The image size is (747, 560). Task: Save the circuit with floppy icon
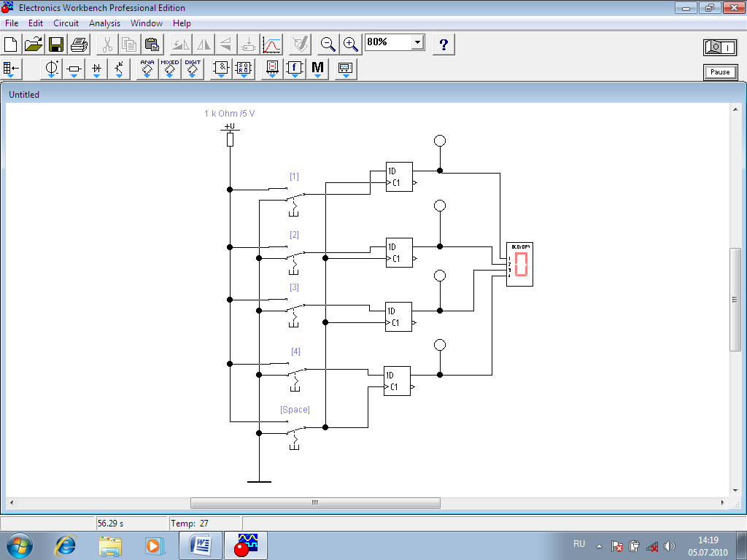(56, 44)
